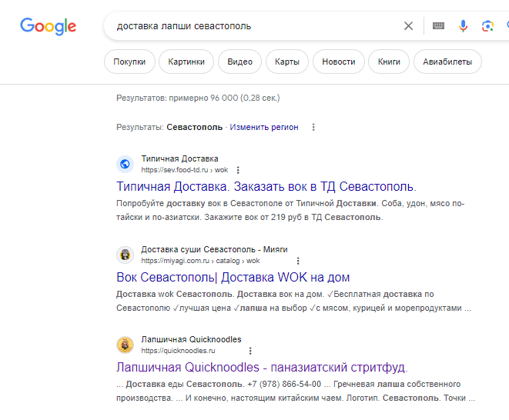Screen dimensions: 509x420
Task: Open three-dot menu for miyagi.com.ru result
Action: (298, 261)
